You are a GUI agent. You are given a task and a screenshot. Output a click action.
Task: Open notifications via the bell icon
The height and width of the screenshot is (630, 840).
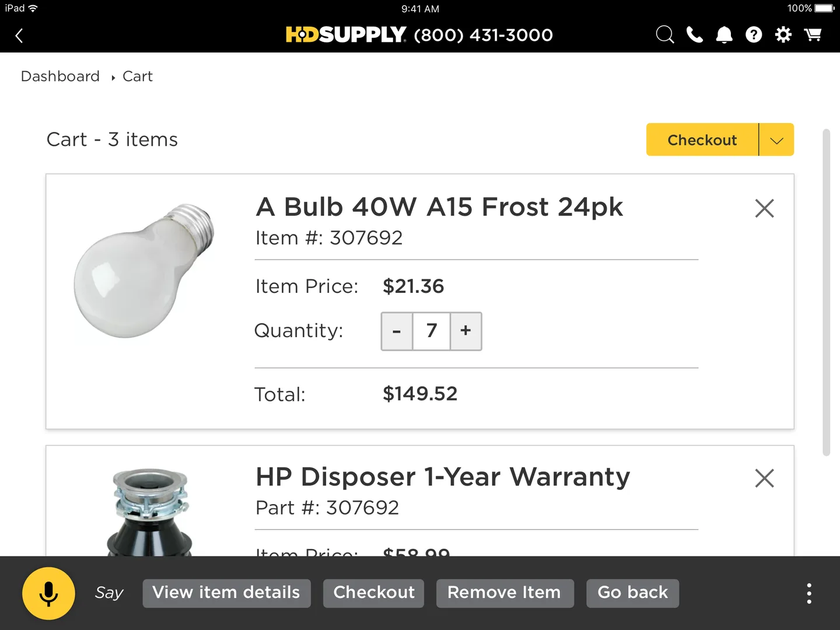[x=724, y=34]
